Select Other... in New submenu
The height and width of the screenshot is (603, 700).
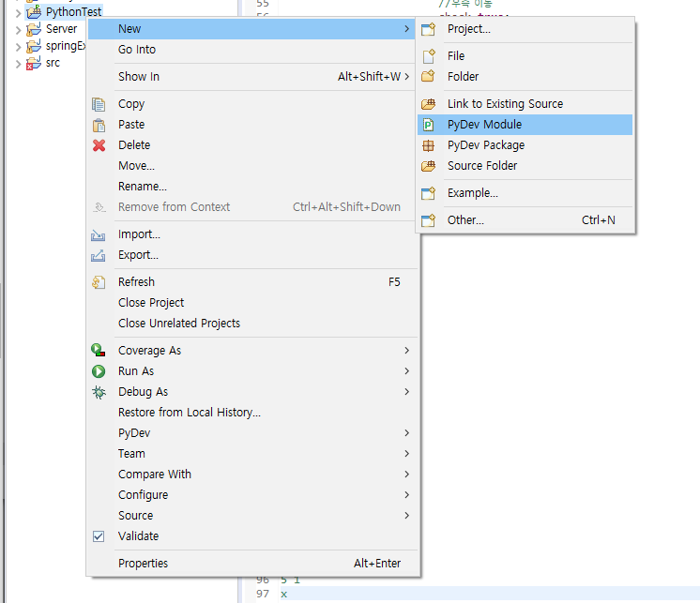[x=525, y=220]
